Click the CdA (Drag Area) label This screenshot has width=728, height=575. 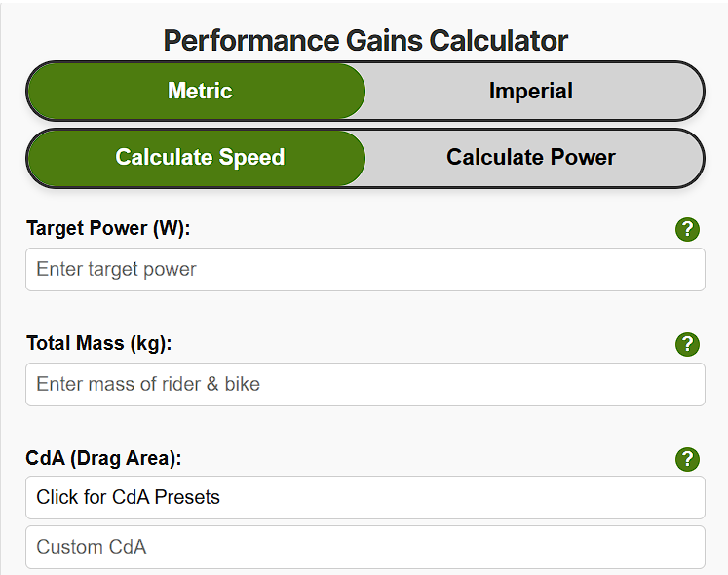pyautogui.click(x=103, y=458)
